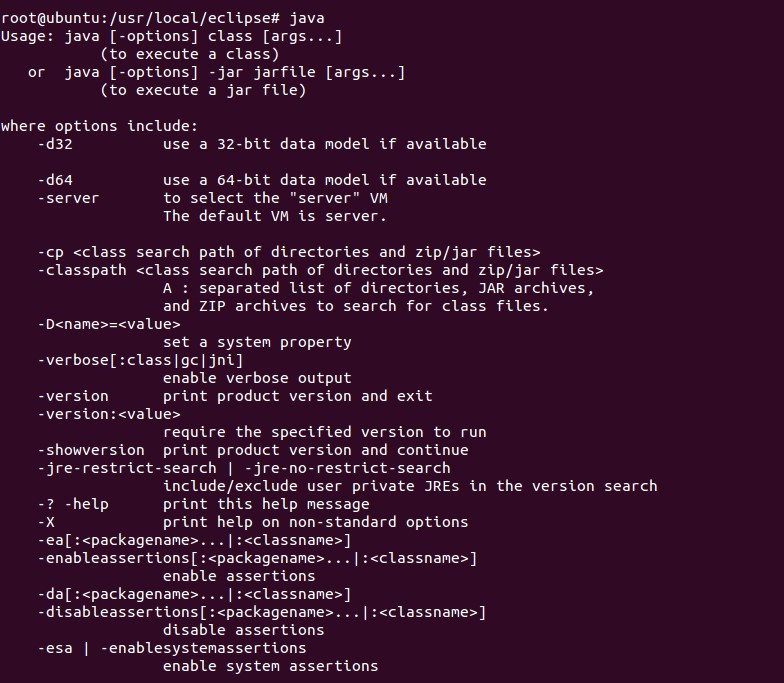Click 'print product version and exit' text
Viewport: 784px width, 683px height.
[x=297, y=396]
